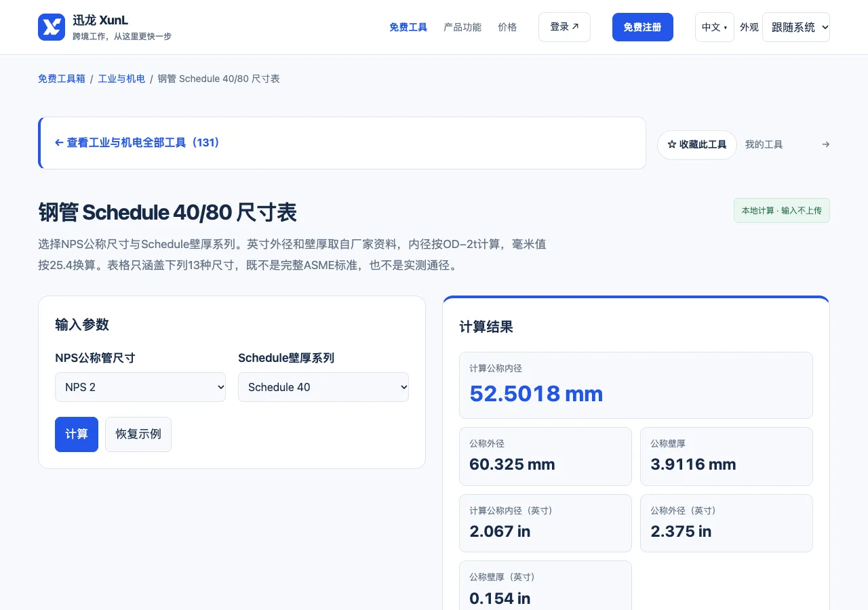
Task: Open the 价格 nav item
Action: point(507,27)
